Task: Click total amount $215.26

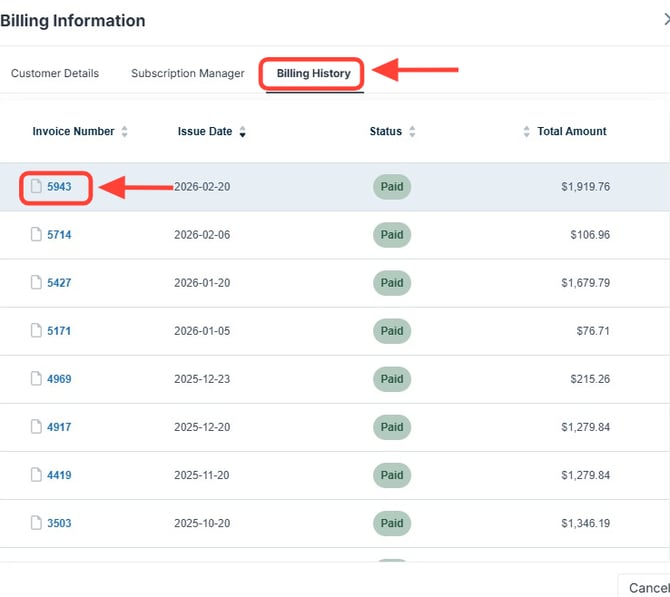Action: coord(590,379)
